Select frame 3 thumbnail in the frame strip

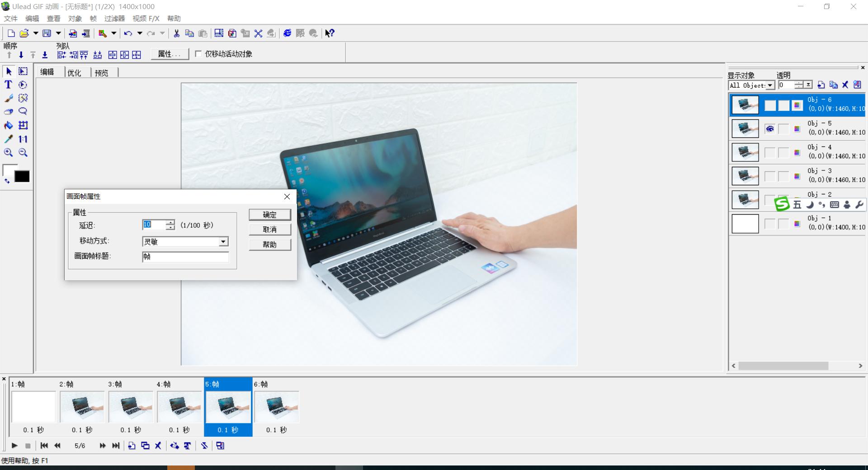130,406
